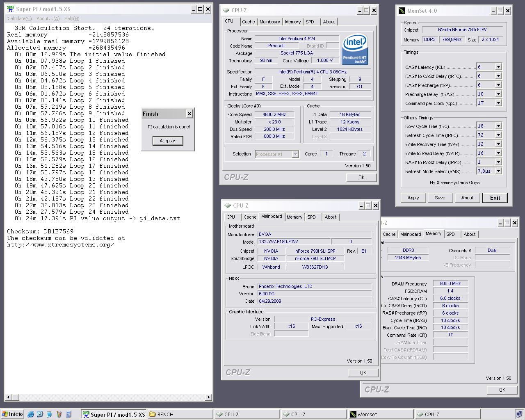Switch to Cache tab in the Memory CPU-Z window

tap(389, 234)
